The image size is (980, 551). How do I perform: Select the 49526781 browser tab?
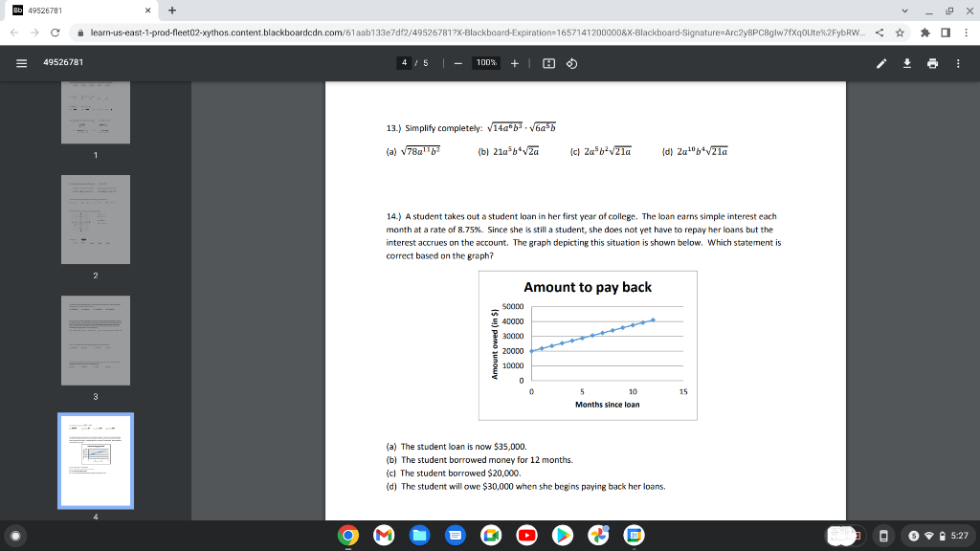pyautogui.click(x=82, y=11)
